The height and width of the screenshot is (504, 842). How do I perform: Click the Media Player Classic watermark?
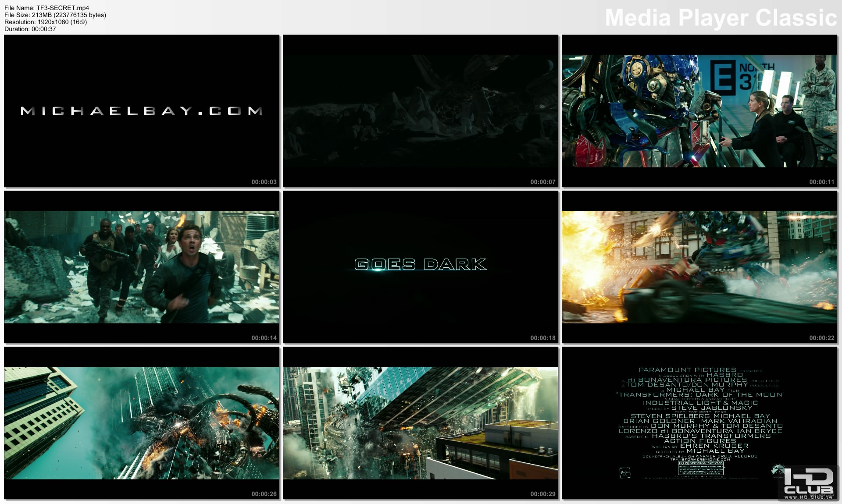(x=721, y=18)
